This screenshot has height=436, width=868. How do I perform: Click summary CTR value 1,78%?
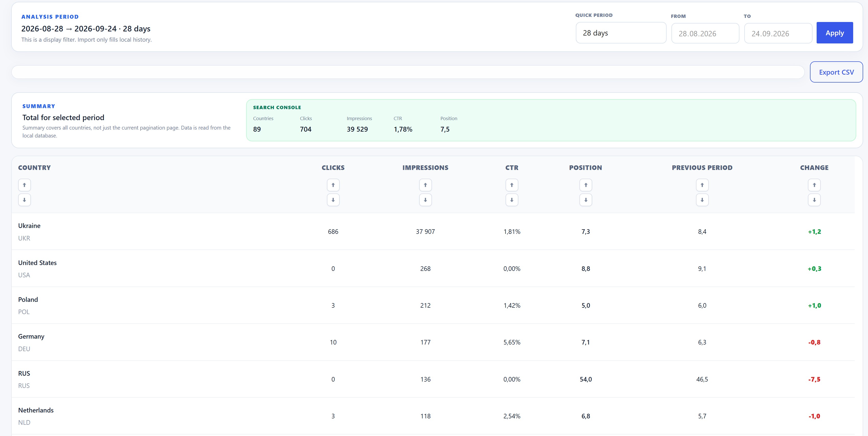coord(403,129)
